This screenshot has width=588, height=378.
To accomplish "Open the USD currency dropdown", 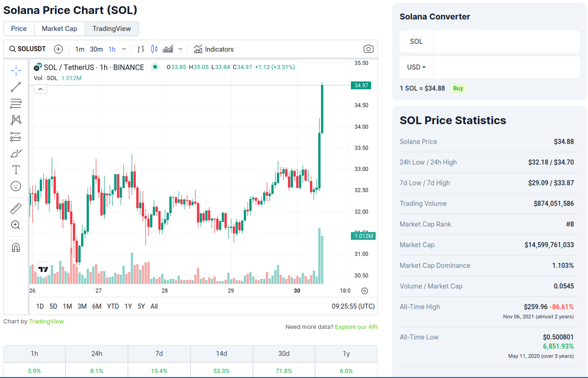I will tap(416, 67).
